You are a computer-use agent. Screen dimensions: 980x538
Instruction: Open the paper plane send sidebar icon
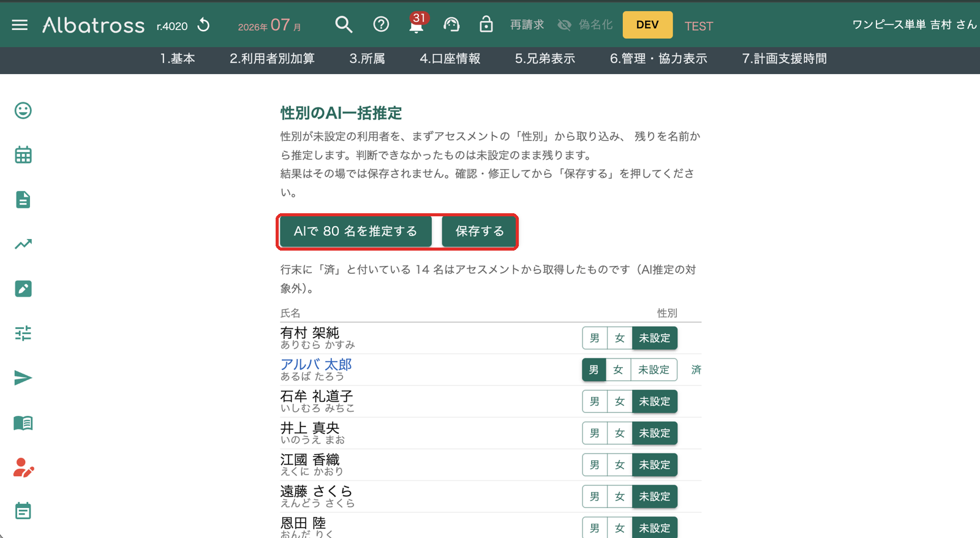[x=23, y=378]
